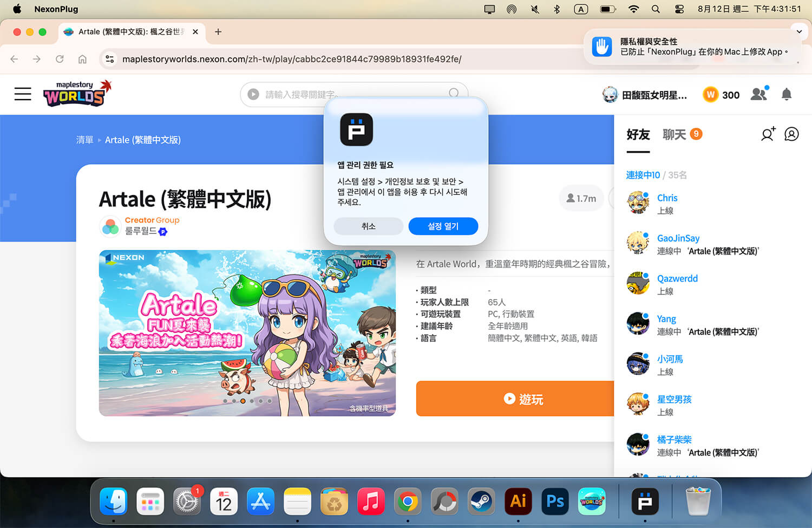812x528 pixels.
Task: Open NexonPlug from the Dock
Action: pyautogui.click(x=645, y=501)
